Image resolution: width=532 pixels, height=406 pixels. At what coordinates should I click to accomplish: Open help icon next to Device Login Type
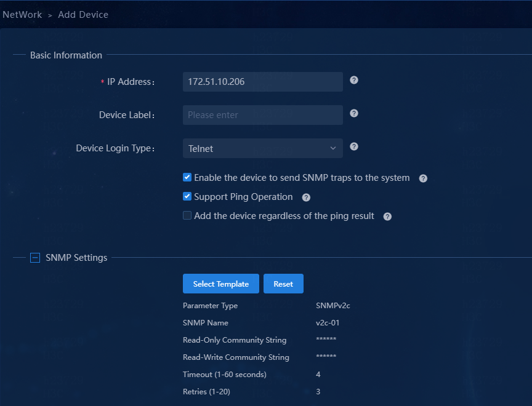coord(354,146)
